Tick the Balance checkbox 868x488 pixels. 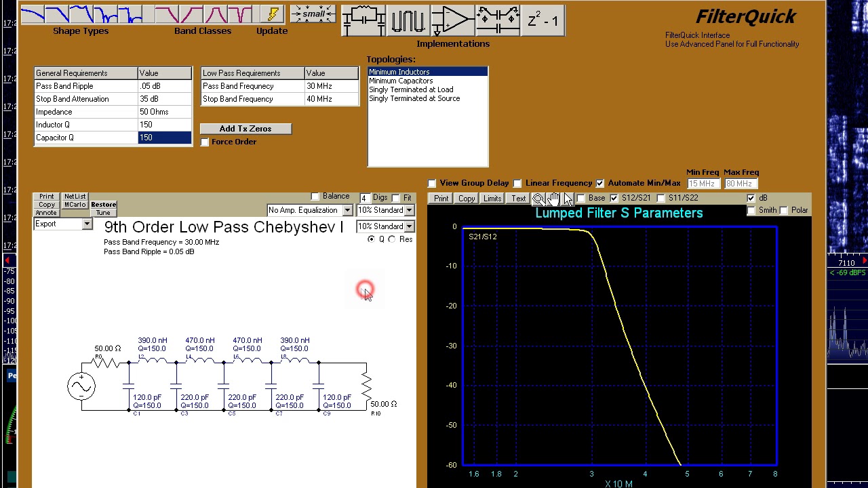click(315, 197)
